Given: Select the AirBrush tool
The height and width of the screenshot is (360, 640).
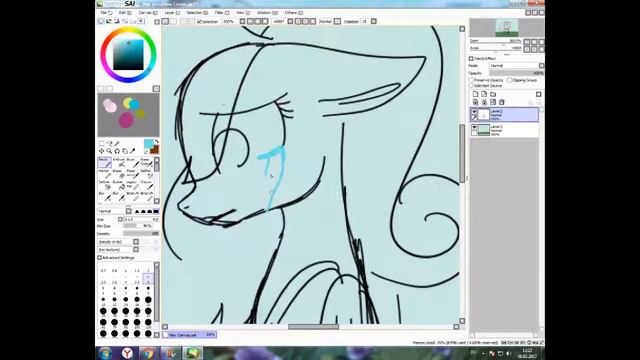Looking at the screenshot, I should (118, 162).
